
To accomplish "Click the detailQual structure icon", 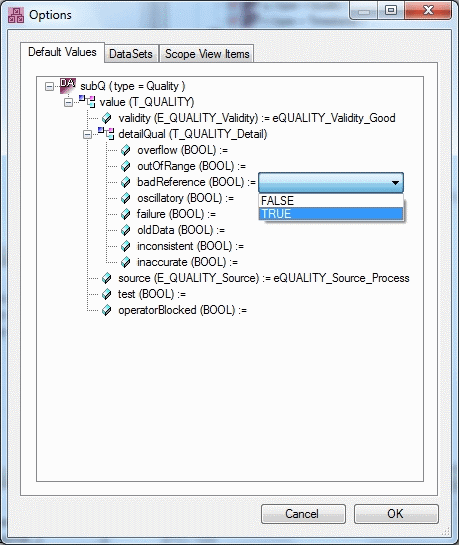I will click(106, 133).
